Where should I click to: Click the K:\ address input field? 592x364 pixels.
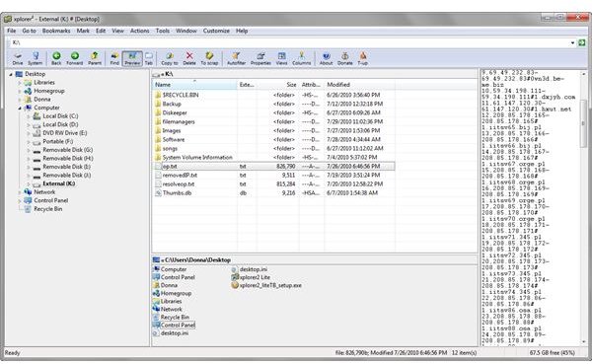tap(289, 42)
